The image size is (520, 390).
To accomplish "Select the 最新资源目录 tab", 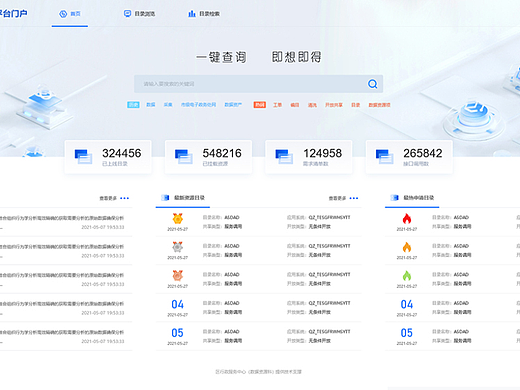I will coord(183,198).
